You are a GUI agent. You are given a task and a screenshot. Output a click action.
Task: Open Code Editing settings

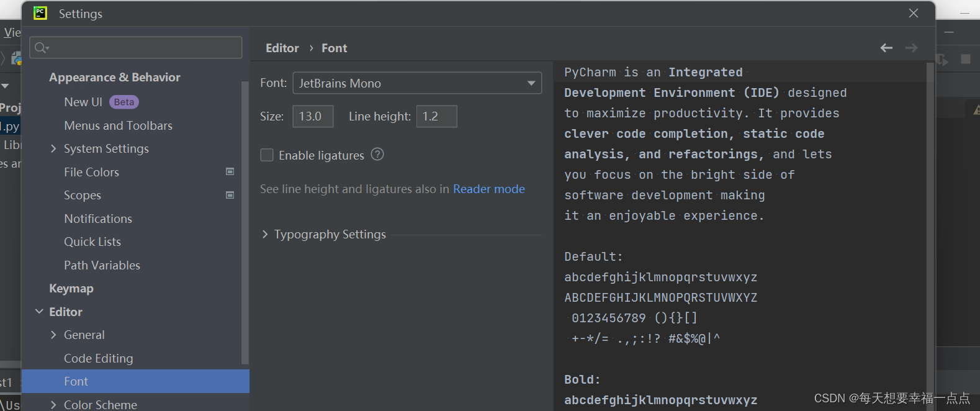[x=98, y=358]
